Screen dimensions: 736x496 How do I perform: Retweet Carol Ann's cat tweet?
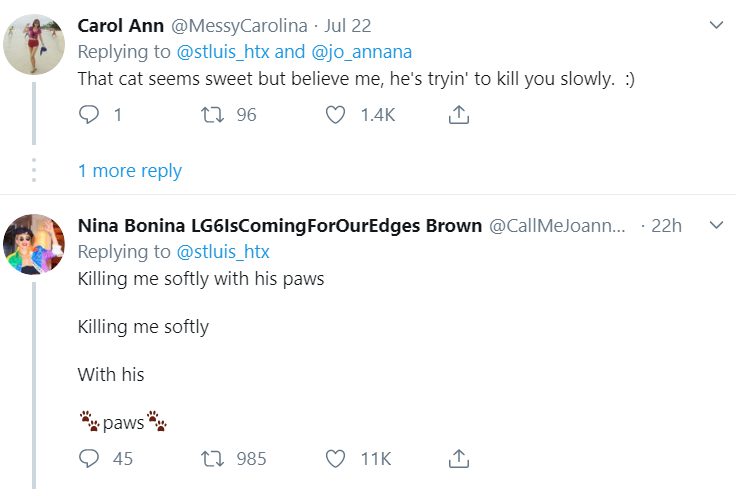[212, 115]
